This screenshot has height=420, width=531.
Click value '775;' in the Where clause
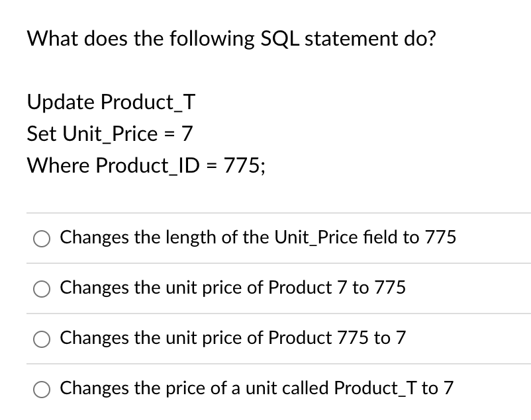(x=245, y=165)
